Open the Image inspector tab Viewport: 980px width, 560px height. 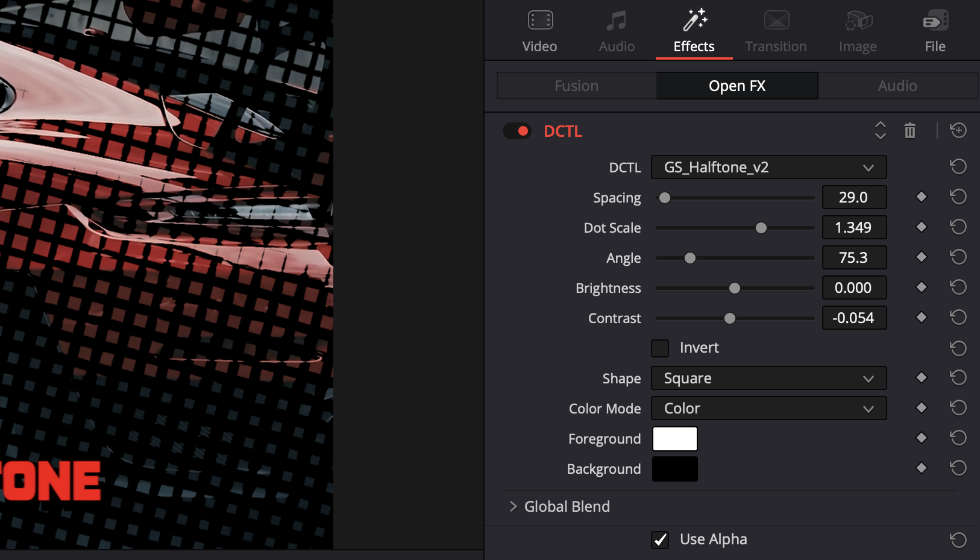click(858, 31)
